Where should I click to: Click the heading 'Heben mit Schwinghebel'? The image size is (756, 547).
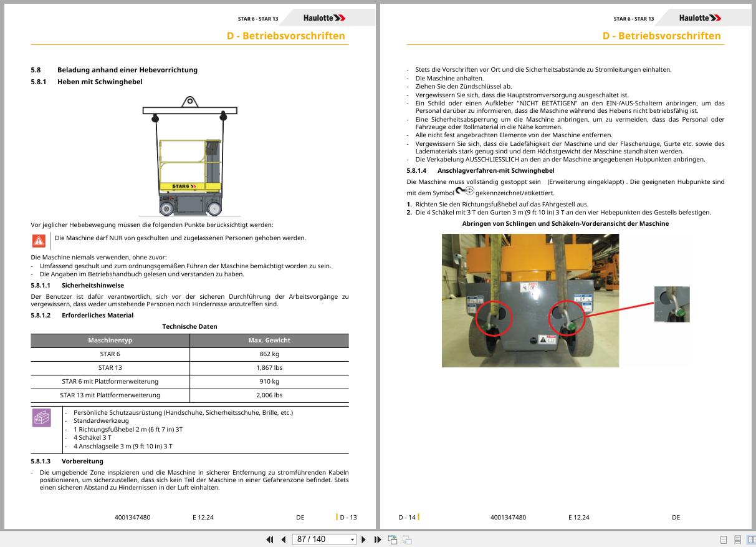[100, 82]
